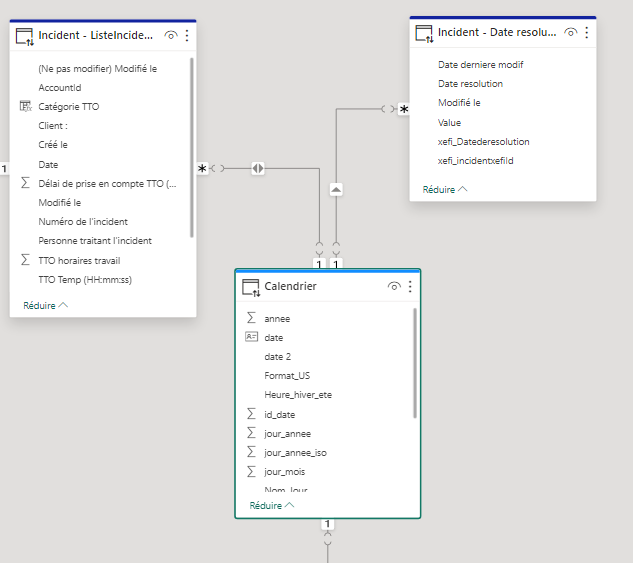Select the Numéro de l'incident field
This screenshot has width=633, height=563.
[x=83, y=222]
